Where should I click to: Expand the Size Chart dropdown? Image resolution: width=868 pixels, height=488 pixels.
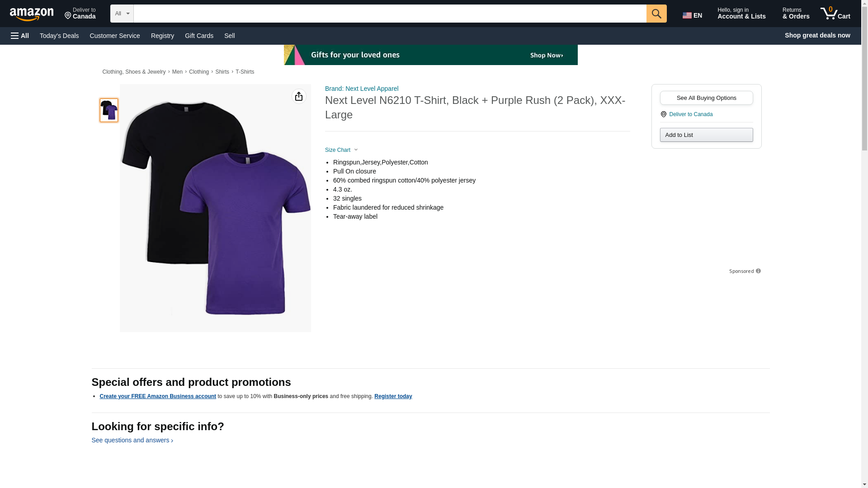[x=341, y=150]
